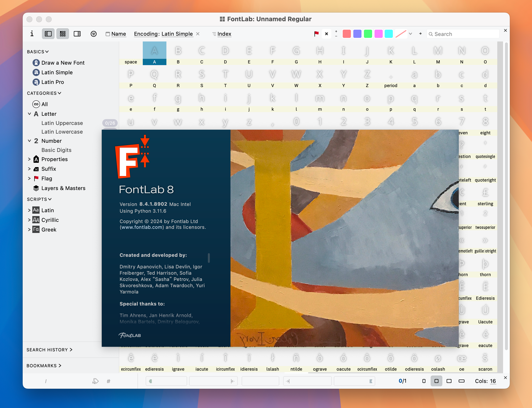The height and width of the screenshot is (408, 532).
Task: Select the glyph cell Q
Action: (154, 77)
